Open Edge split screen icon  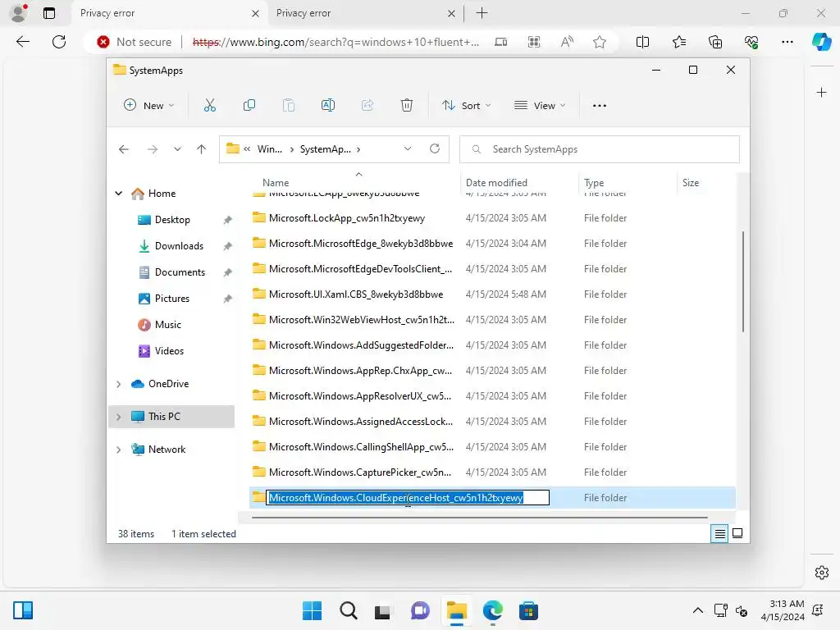642,42
